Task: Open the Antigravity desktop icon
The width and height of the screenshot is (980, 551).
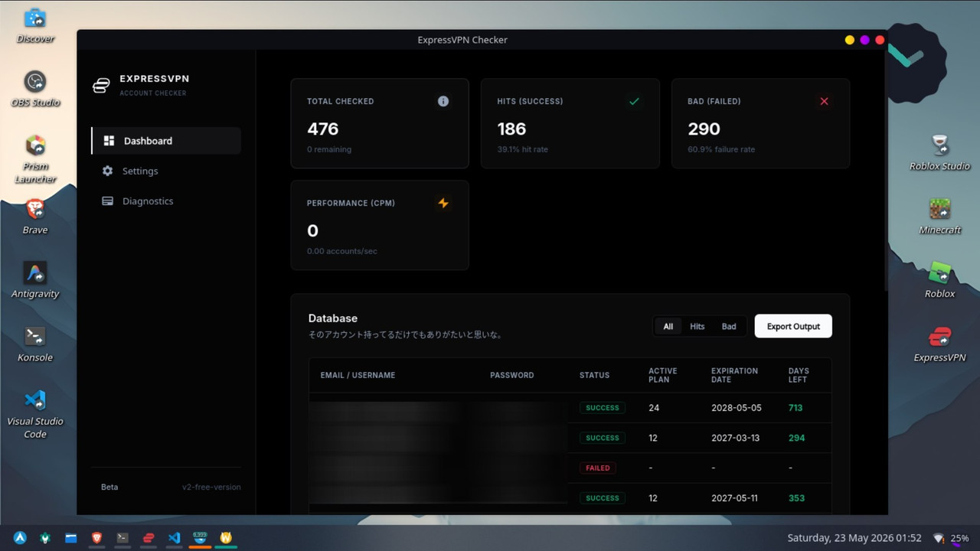Action: pos(35,280)
